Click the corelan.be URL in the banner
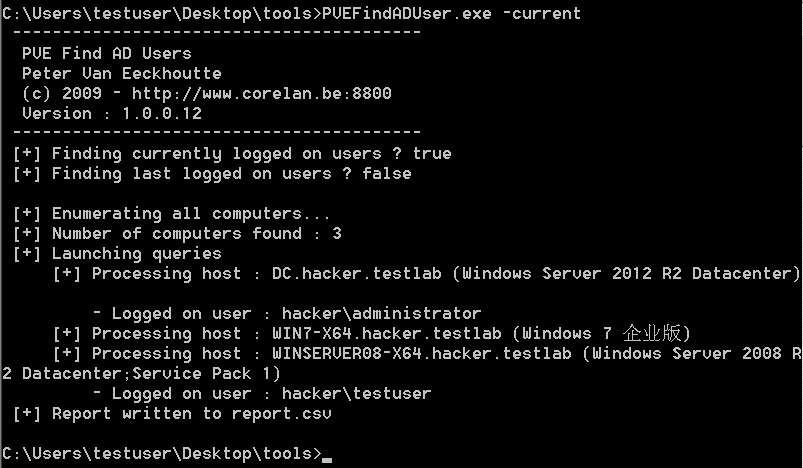 coord(261,93)
